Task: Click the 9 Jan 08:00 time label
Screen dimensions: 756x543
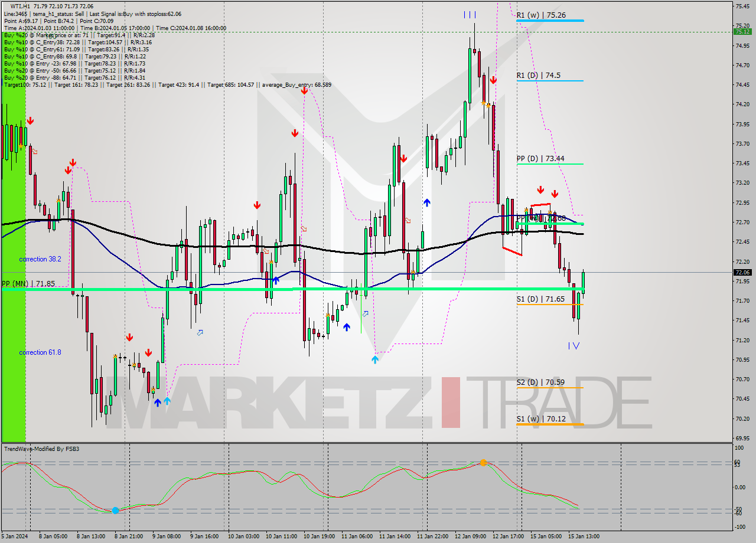Action: coord(167,537)
